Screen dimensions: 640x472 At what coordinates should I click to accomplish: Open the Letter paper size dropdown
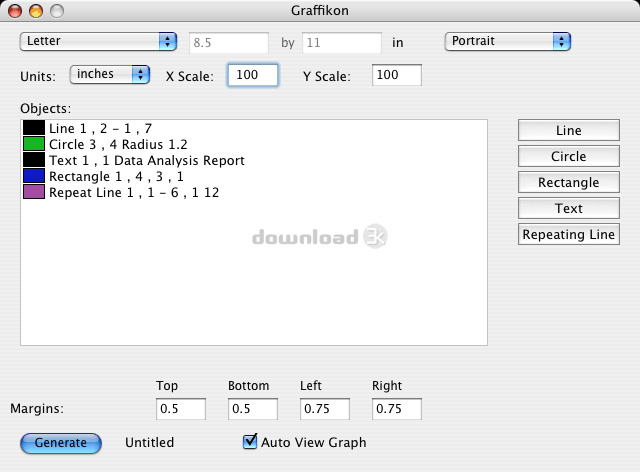pyautogui.click(x=98, y=42)
